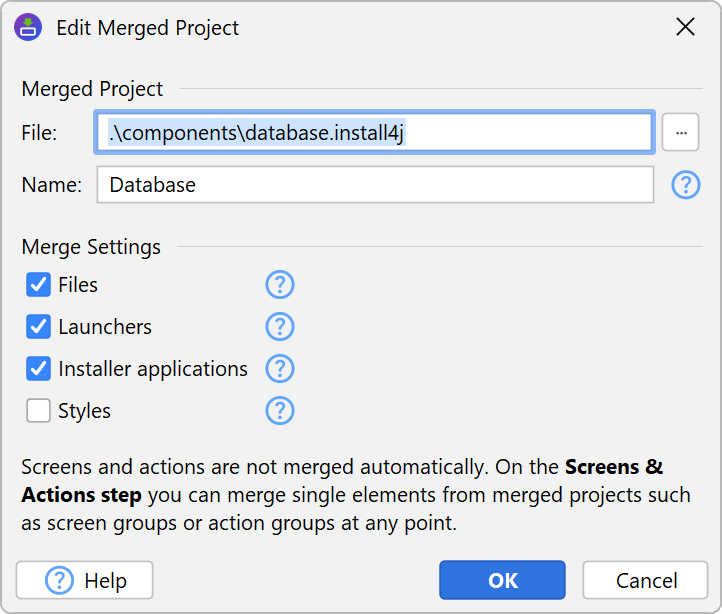Viewport: 722px width, 614px height.
Task: Click the File: label
Action: point(40,132)
